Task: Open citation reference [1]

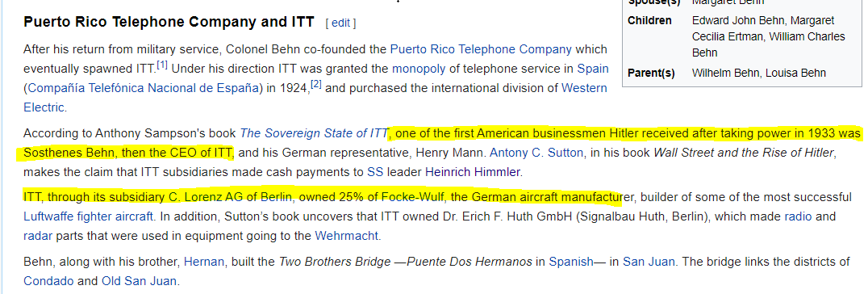Action: 162,65
